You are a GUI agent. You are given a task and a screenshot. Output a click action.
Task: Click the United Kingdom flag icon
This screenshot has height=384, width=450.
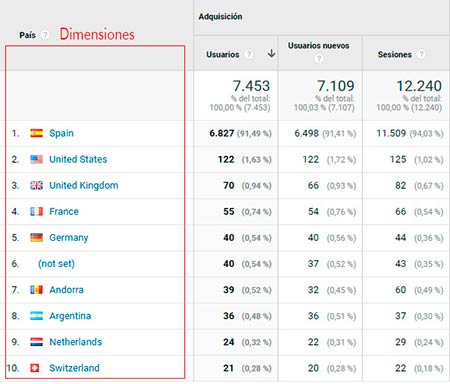pyautogui.click(x=36, y=185)
